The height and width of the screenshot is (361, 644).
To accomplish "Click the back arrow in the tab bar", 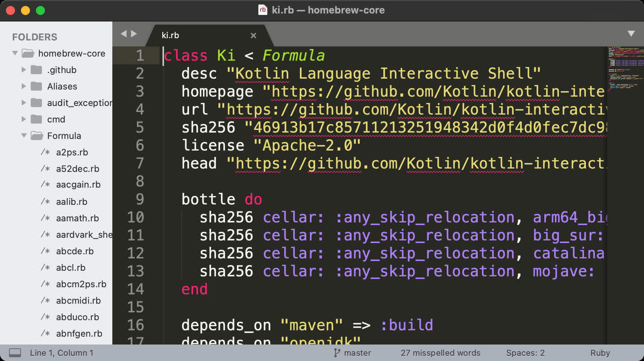I will point(124,34).
